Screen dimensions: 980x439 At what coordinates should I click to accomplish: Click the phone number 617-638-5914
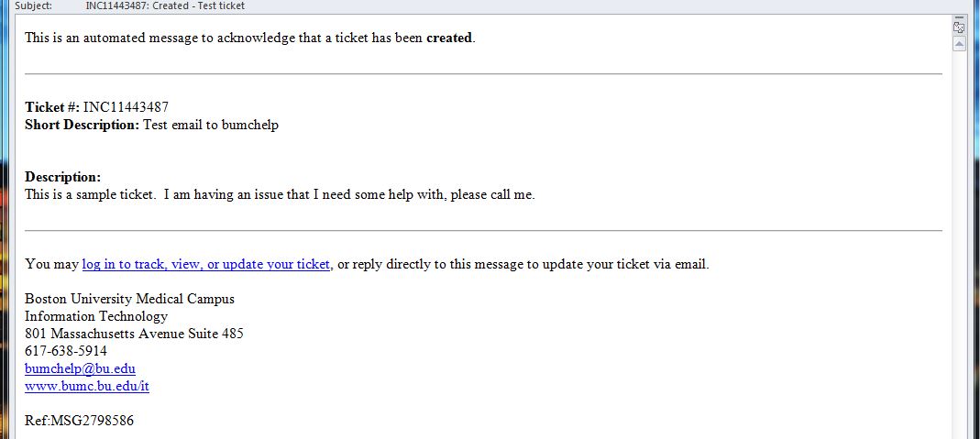[66, 351]
